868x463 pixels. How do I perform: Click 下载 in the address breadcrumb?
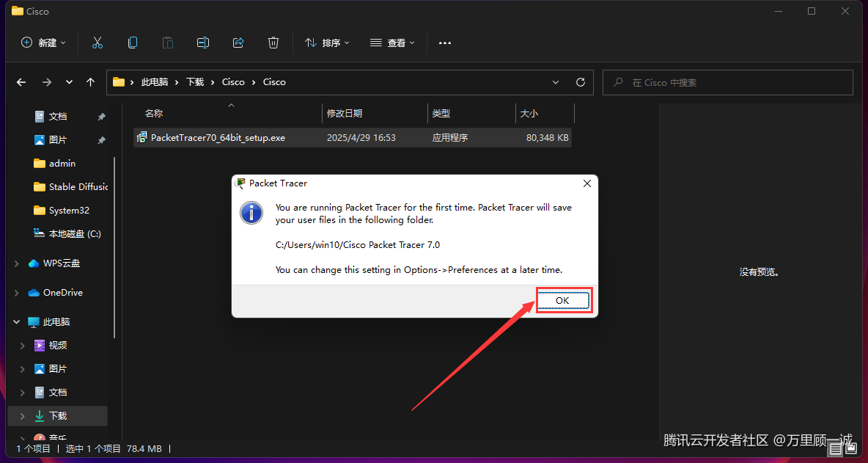point(195,82)
